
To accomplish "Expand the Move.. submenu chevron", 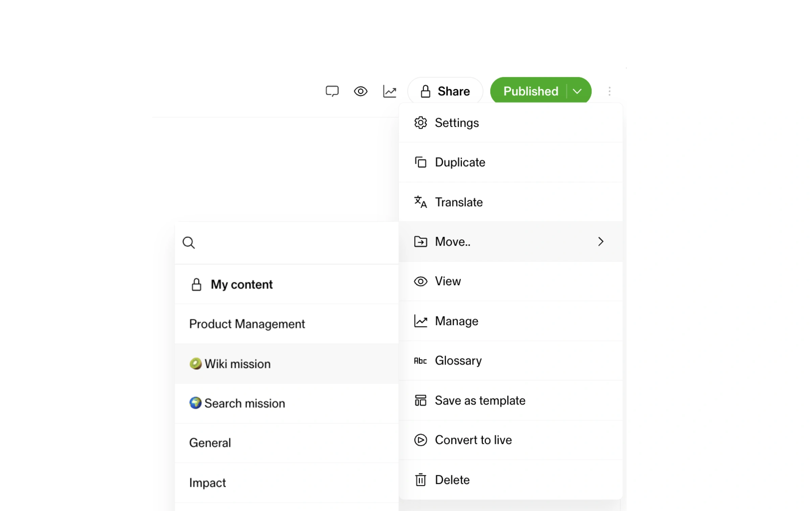I will pos(600,242).
